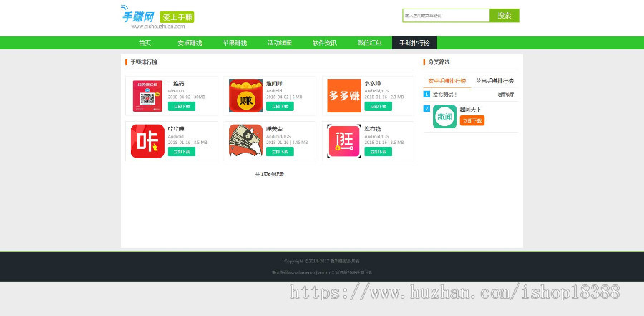Click the 分类筛选 sidebar heading
Viewport: 644px width, 316px height.
[439, 62]
